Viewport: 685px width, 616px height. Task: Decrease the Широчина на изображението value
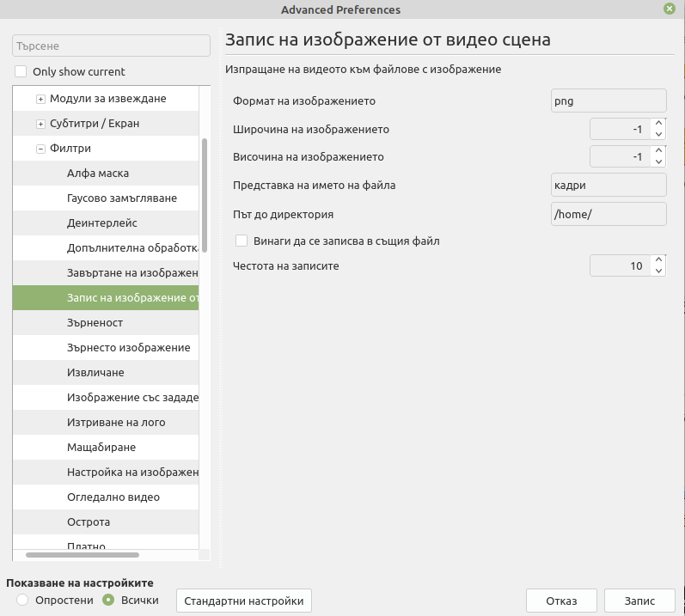pyautogui.click(x=658, y=135)
